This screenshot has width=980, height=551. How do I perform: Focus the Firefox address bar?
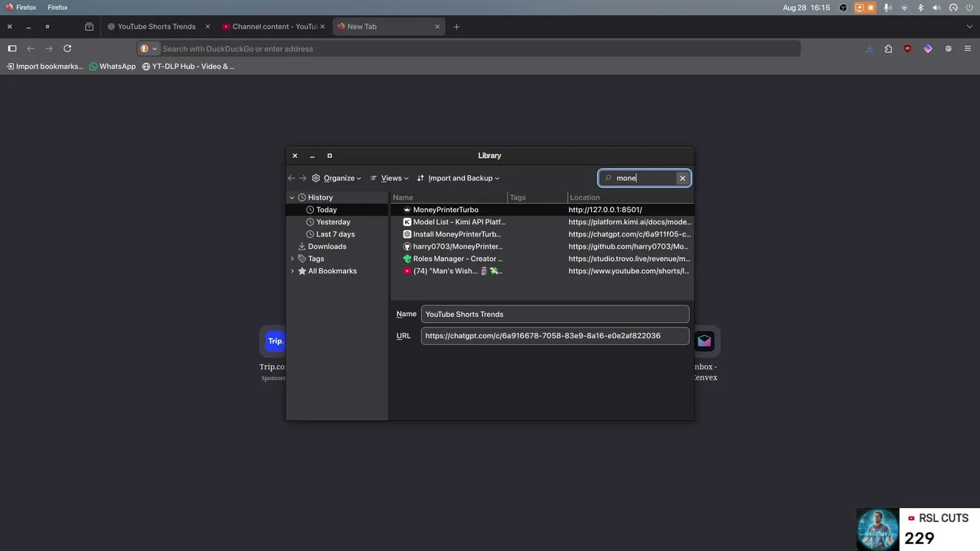coord(469,49)
